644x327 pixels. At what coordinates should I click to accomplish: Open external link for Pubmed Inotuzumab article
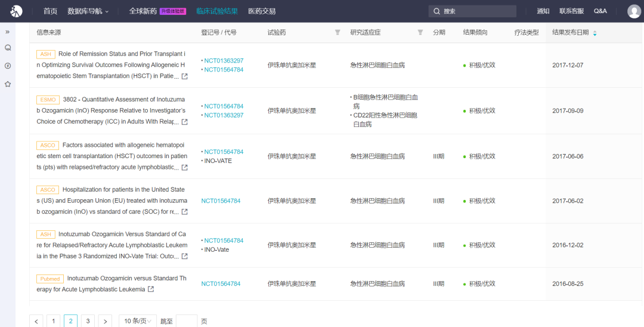tap(151, 289)
